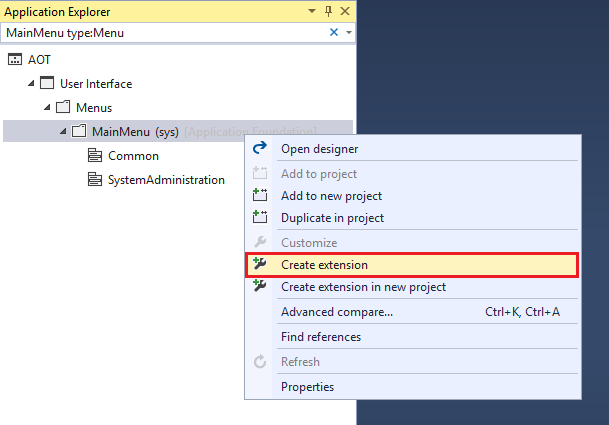
Task: Collapse the MainMenu tree node
Action: click(x=63, y=132)
